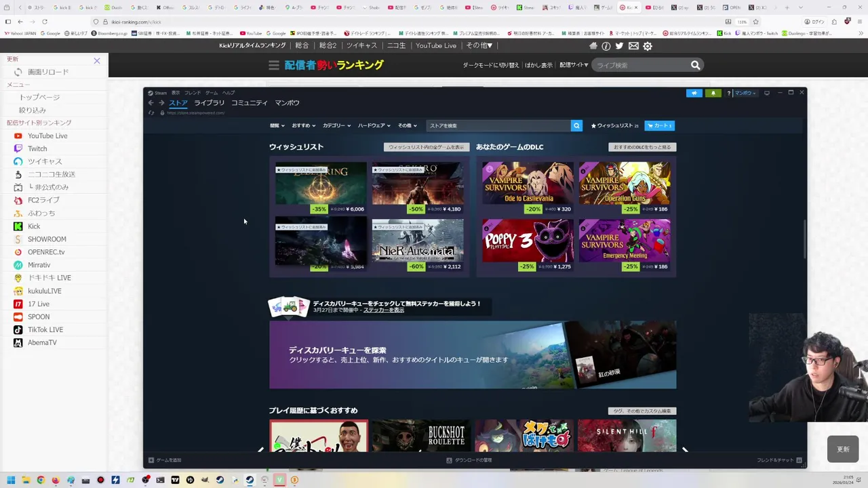Open フレンド＆チャット in Steam footer

(x=780, y=460)
